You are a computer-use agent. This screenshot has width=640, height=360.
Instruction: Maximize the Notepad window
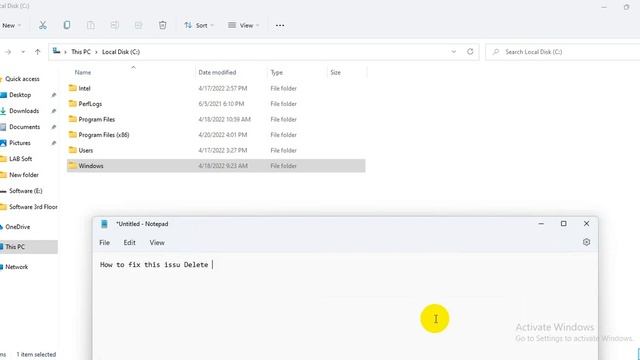coord(564,223)
